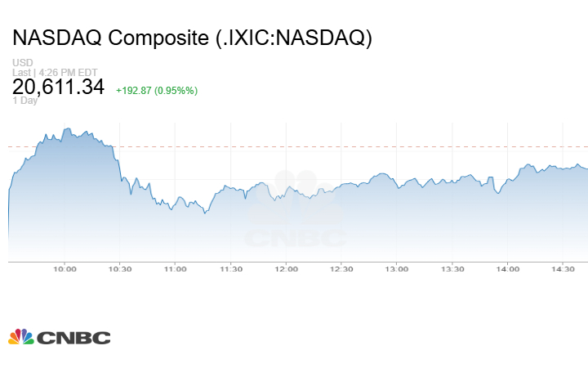Click the dashed previous-close reference line

(x=327, y=147)
